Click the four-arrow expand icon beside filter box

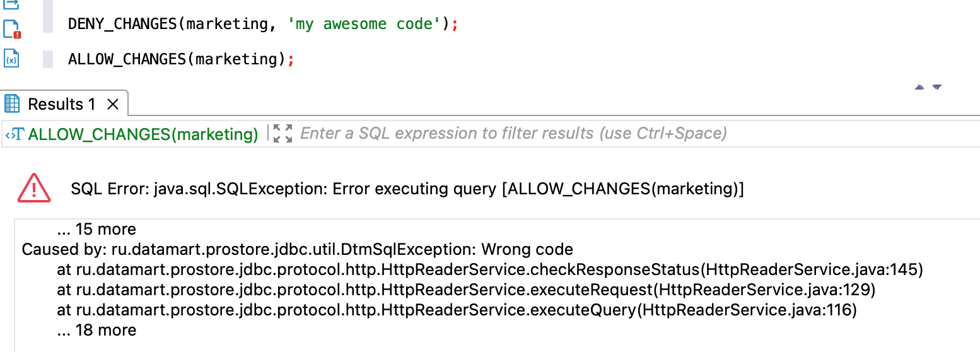point(283,134)
